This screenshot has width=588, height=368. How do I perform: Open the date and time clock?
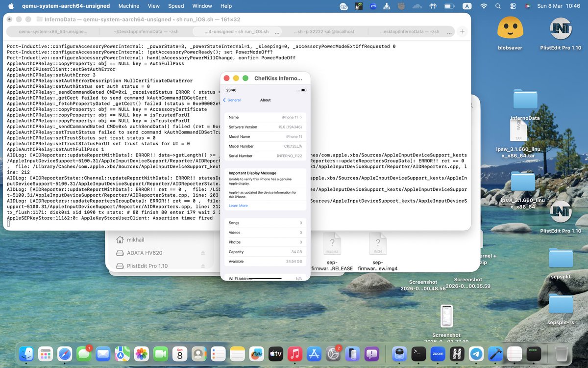(558, 6)
